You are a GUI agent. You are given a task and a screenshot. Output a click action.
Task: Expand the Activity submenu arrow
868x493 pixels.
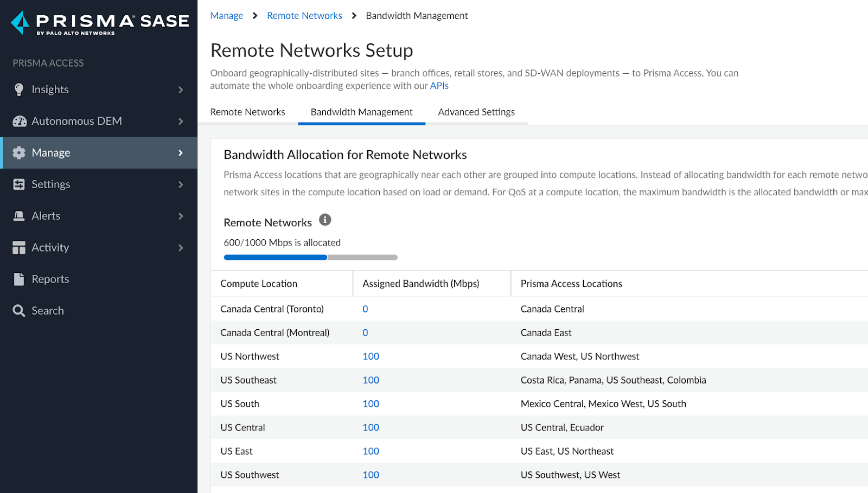[x=181, y=248]
